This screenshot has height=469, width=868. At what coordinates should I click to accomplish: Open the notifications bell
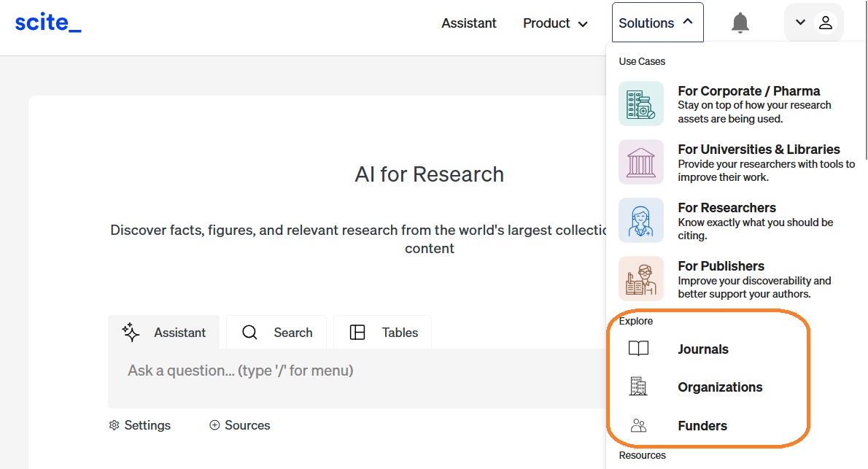click(x=740, y=23)
